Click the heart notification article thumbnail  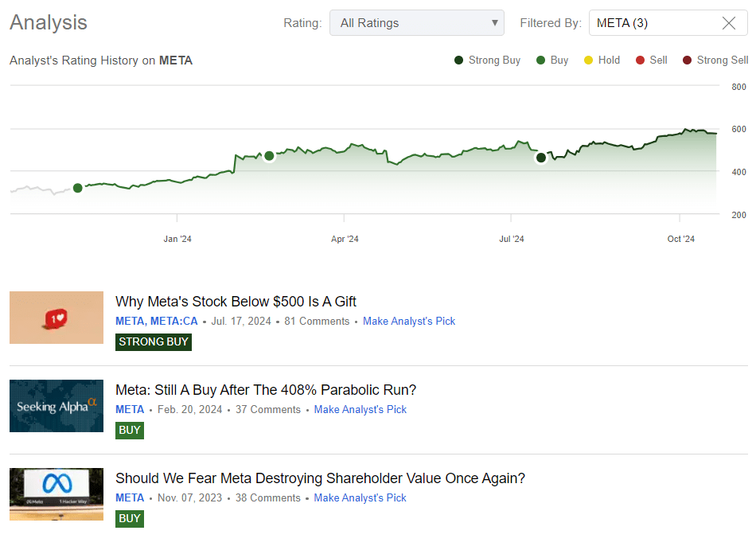[57, 318]
